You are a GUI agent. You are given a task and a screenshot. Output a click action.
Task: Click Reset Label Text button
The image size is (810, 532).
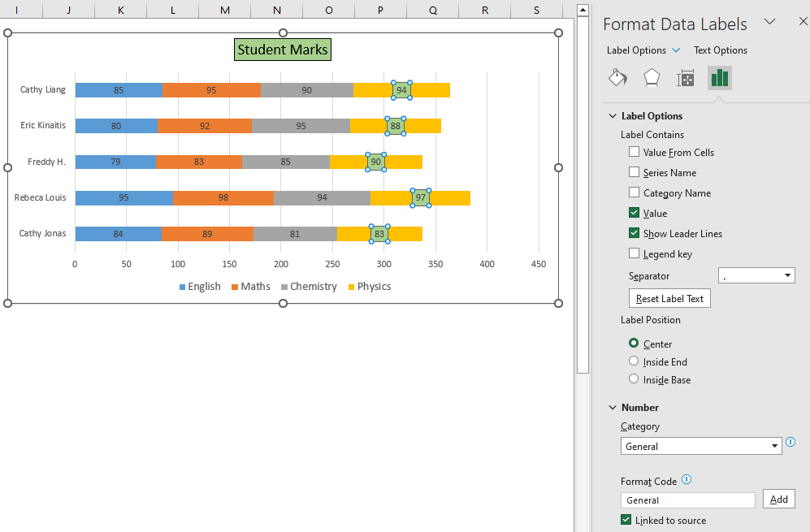click(669, 299)
